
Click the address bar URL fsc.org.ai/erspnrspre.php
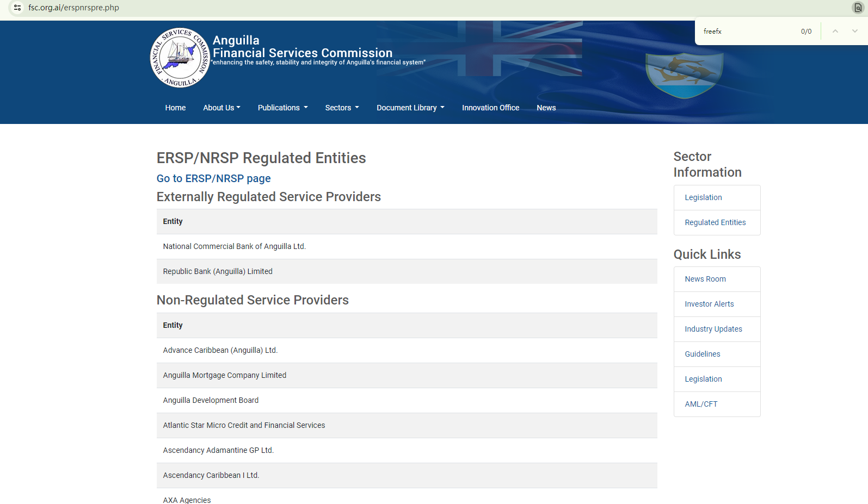pos(73,8)
